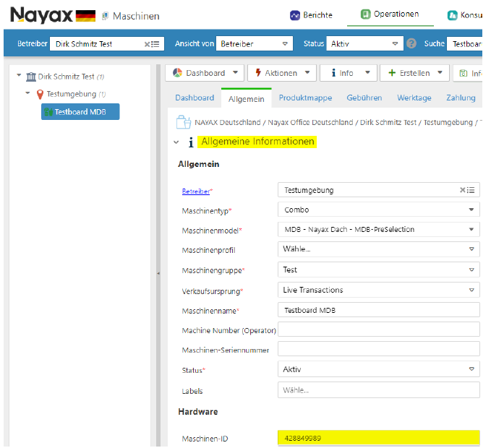Click the sidebar collapse handle arrow
491x448 pixels.
click(x=158, y=273)
